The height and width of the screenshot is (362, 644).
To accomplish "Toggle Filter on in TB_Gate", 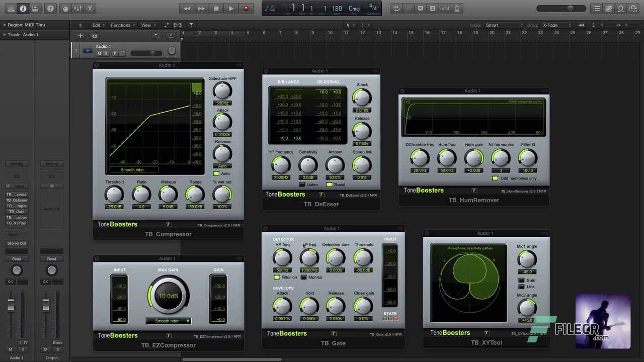I will (x=276, y=277).
